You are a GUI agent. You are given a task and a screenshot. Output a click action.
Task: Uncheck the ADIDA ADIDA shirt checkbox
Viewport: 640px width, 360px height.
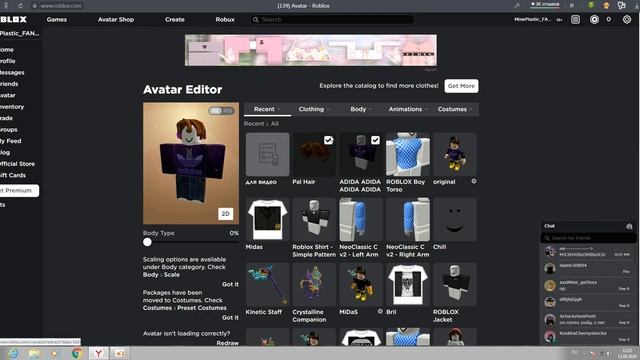[375, 140]
